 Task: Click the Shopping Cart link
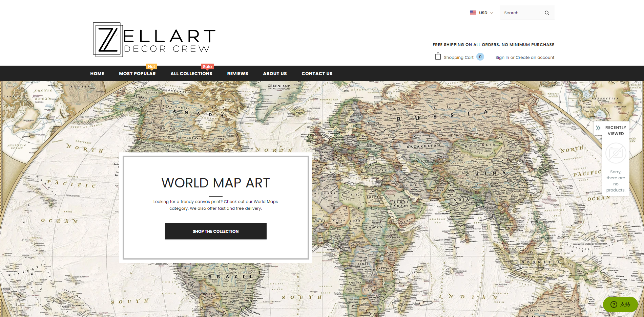tap(459, 58)
